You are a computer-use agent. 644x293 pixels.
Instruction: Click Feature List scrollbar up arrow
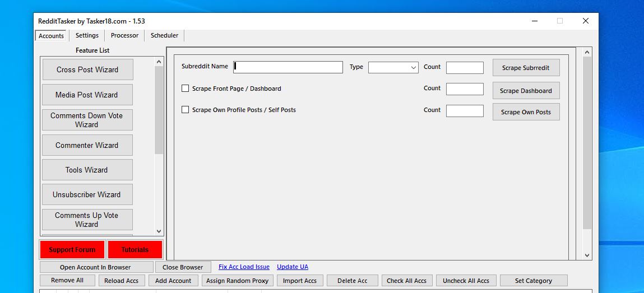tap(159, 62)
